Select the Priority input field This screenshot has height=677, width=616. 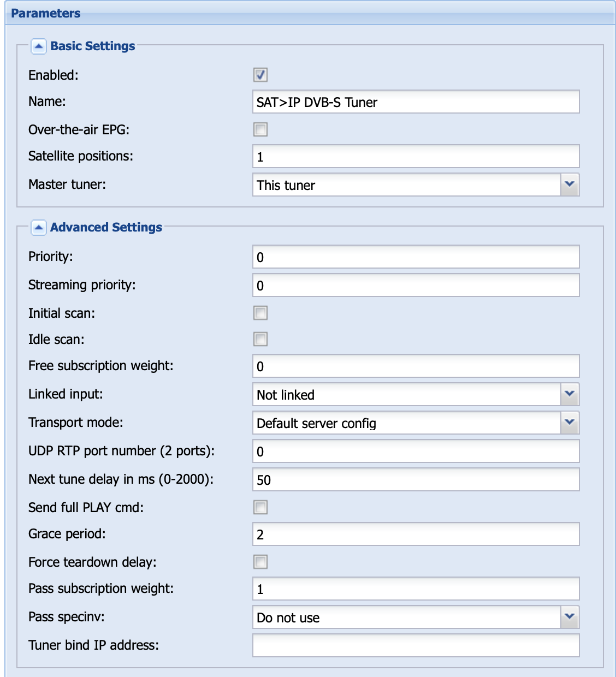click(x=416, y=257)
